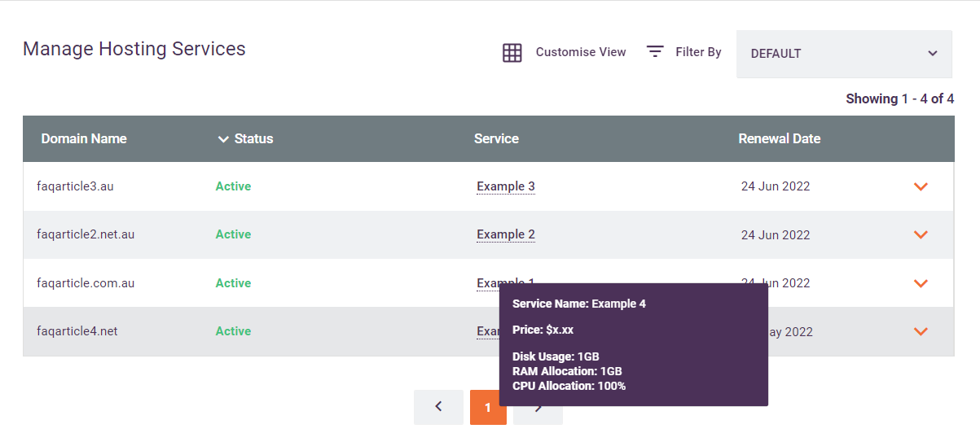
Task: Select domain faqarticle2.net.au
Action: (x=86, y=234)
